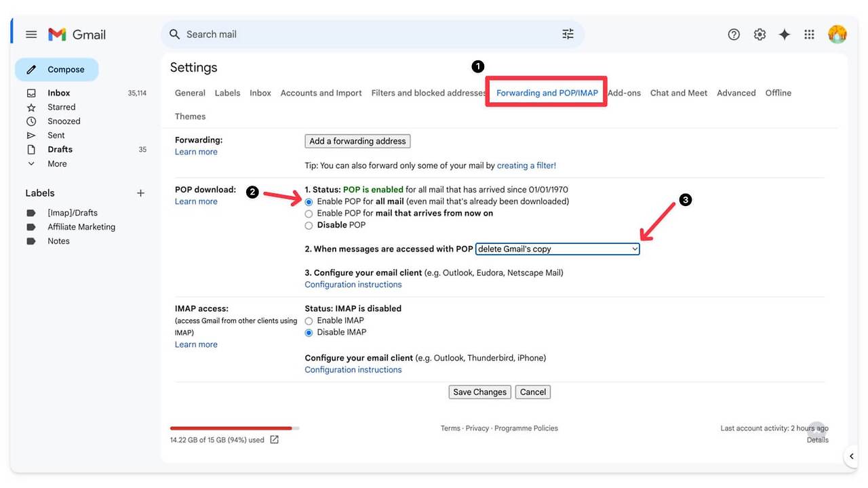Viewport: 868px width, 488px height.
Task: Open the delete Gmail's copy dropdown
Action: (x=557, y=249)
